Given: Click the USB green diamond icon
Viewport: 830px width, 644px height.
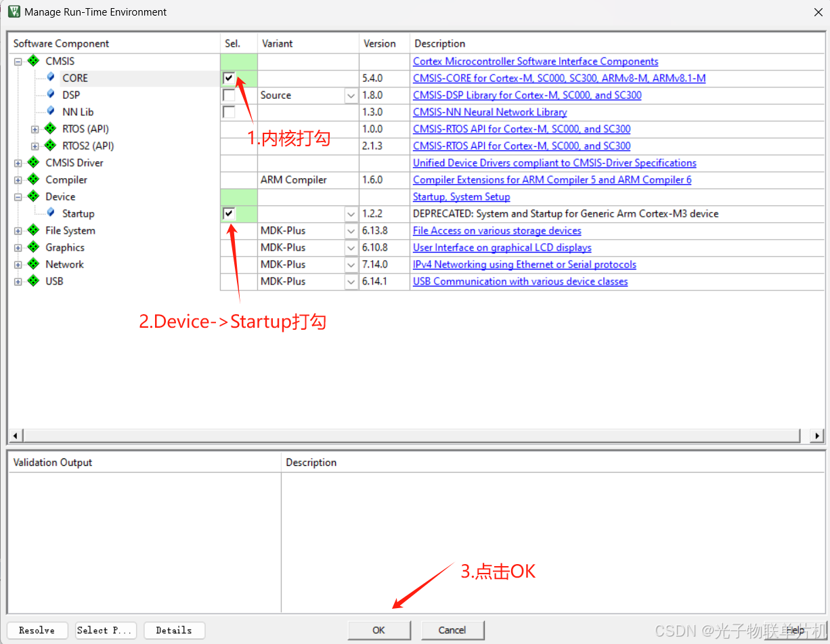Looking at the screenshot, I should click(x=33, y=281).
